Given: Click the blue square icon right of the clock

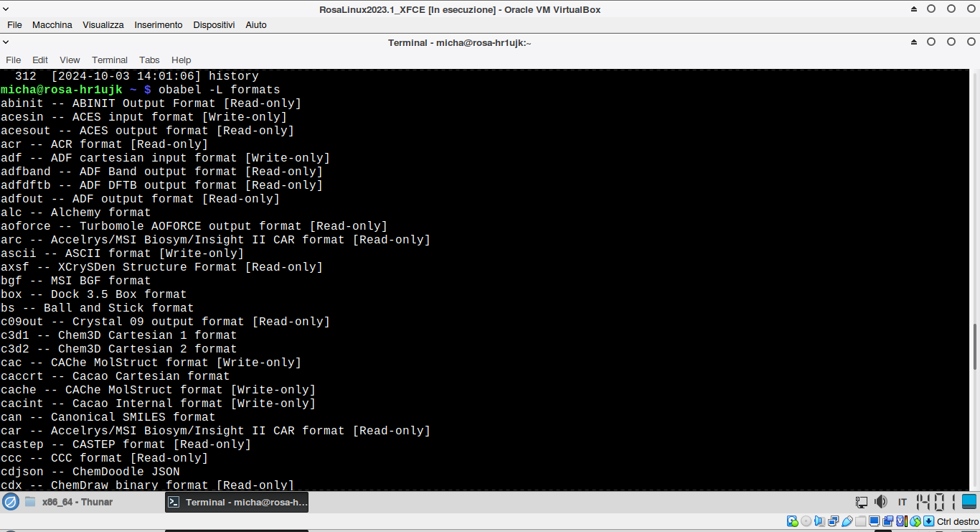Looking at the screenshot, I should pyautogui.click(x=969, y=501).
